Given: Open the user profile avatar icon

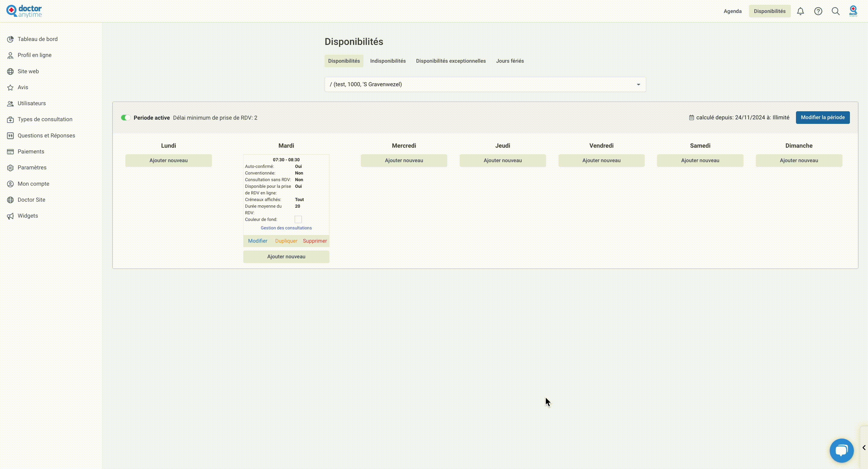Looking at the screenshot, I should 853,11.
